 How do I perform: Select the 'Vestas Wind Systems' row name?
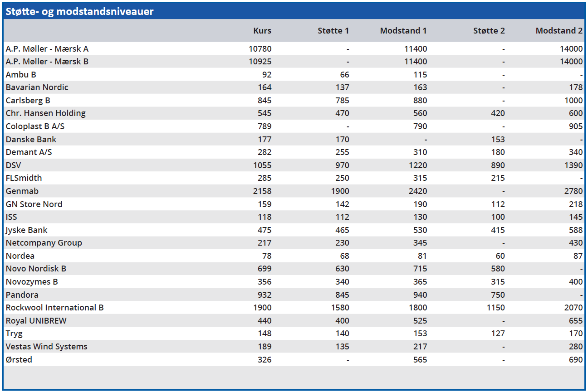[x=46, y=347]
